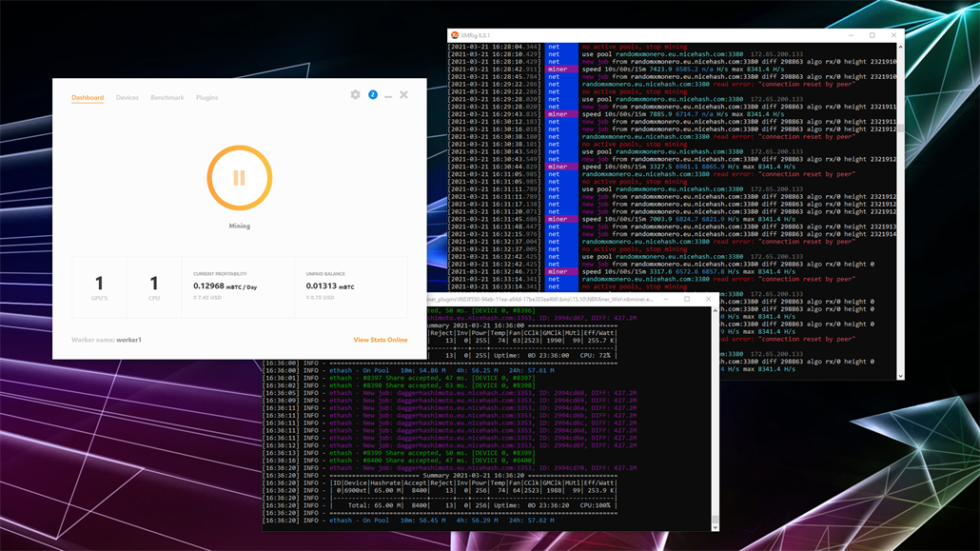Click the XMRig title bar icon
The height and width of the screenshot is (551, 980).
click(455, 35)
